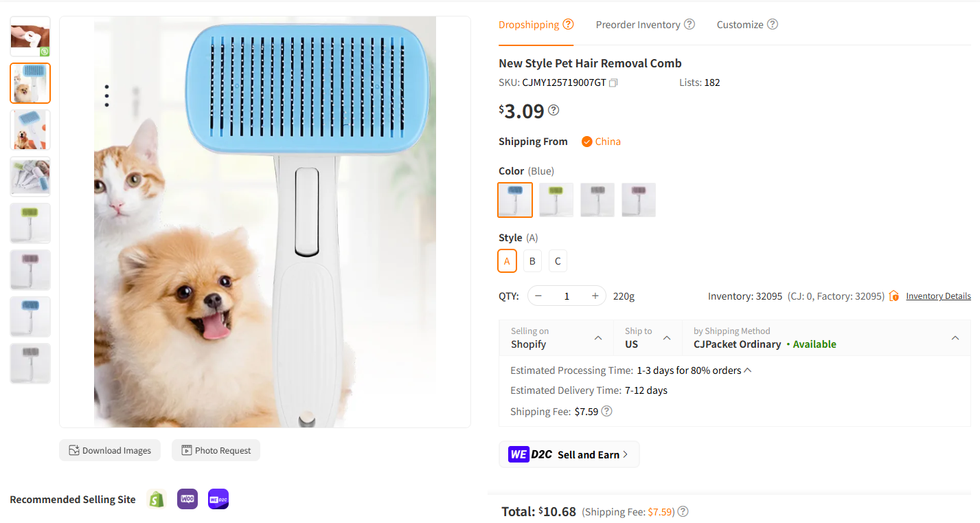Collapse the CJPacket Ordinary shipping method section

(x=955, y=337)
